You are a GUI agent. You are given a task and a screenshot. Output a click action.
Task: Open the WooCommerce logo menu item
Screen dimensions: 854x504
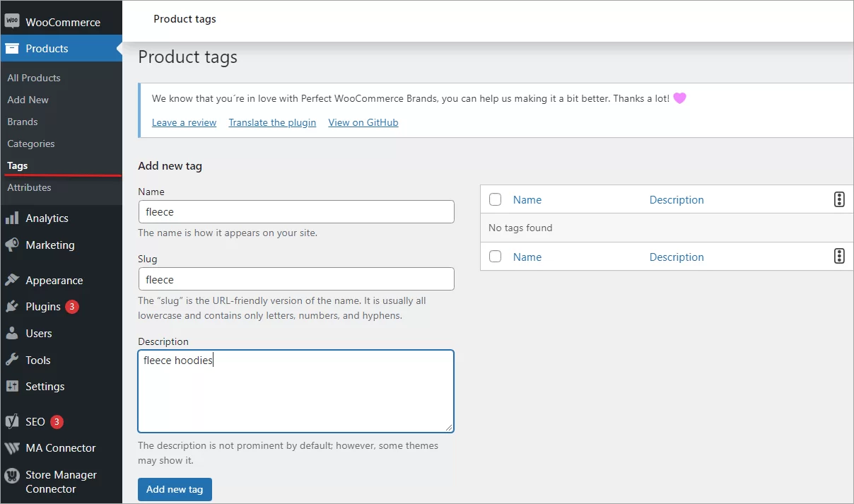[x=13, y=21]
